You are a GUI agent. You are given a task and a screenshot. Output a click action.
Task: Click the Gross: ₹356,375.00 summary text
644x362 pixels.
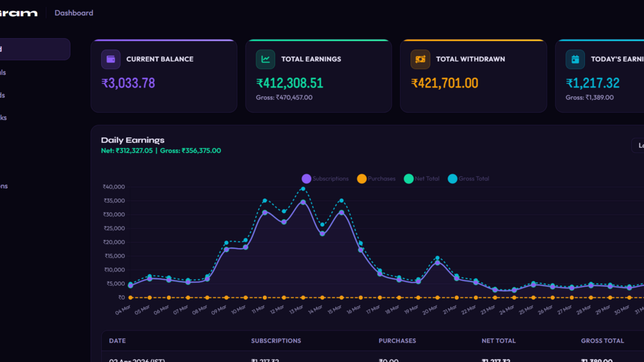[191, 151]
